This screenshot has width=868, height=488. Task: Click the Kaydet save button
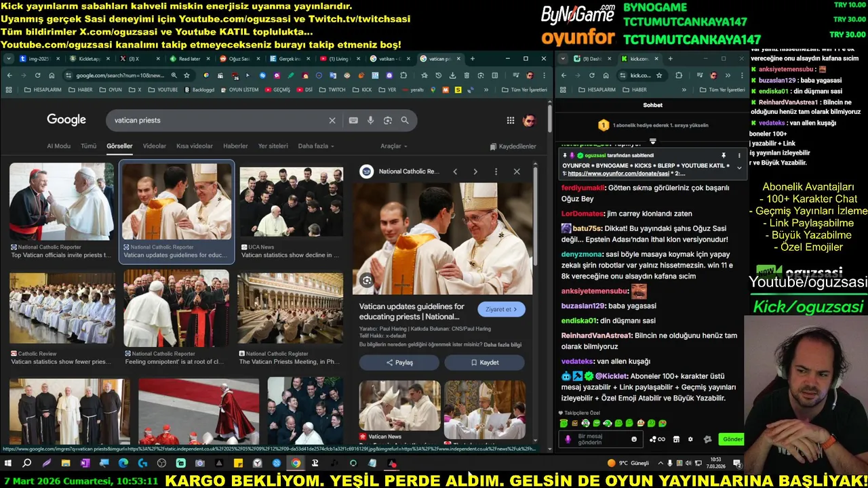click(484, 363)
